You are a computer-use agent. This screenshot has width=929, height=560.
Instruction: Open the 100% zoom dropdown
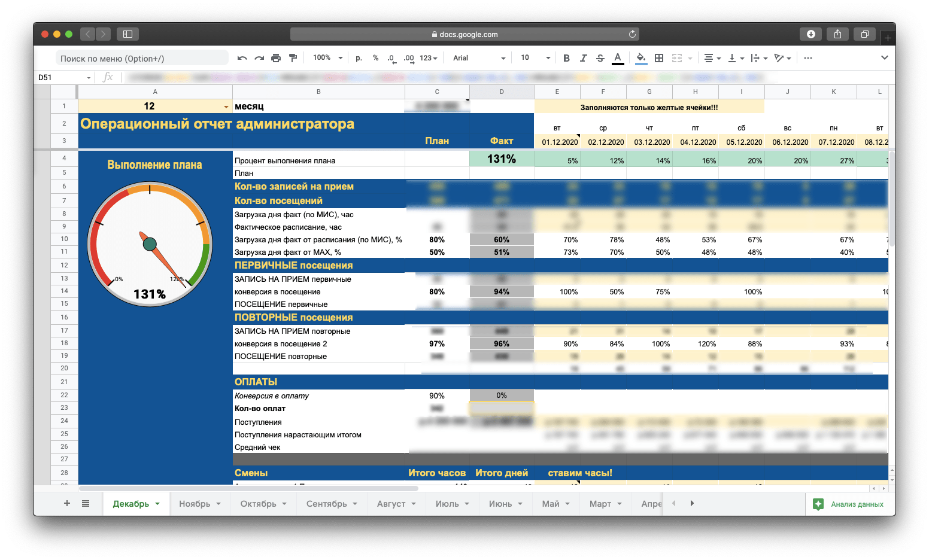tap(327, 58)
